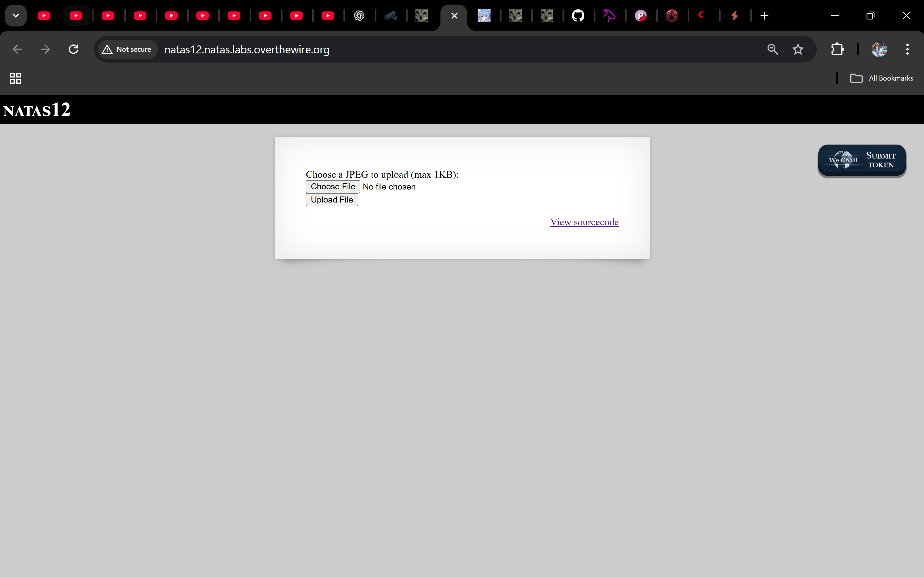This screenshot has height=577, width=924.
Task: Click the address bar URL field
Action: (420, 49)
